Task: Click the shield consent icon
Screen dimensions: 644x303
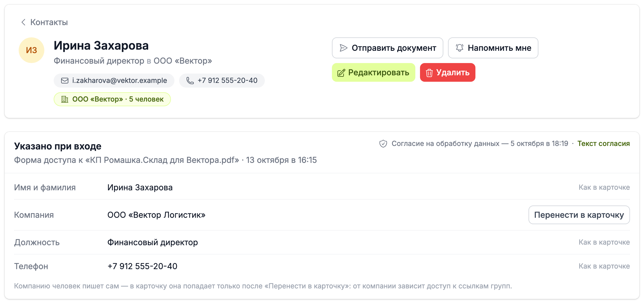Action: [383, 144]
